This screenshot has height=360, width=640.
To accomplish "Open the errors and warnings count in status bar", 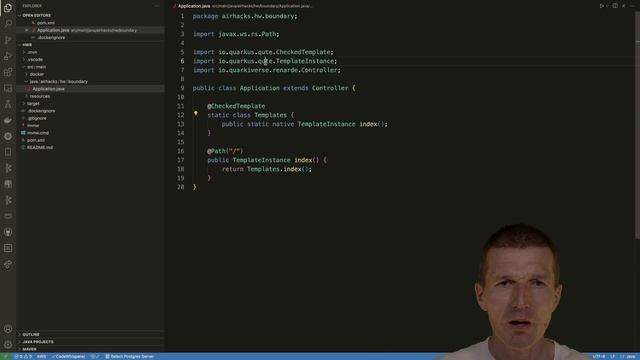I will (23, 356).
